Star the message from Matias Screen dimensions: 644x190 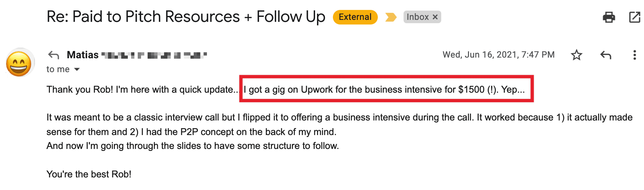pos(576,55)
